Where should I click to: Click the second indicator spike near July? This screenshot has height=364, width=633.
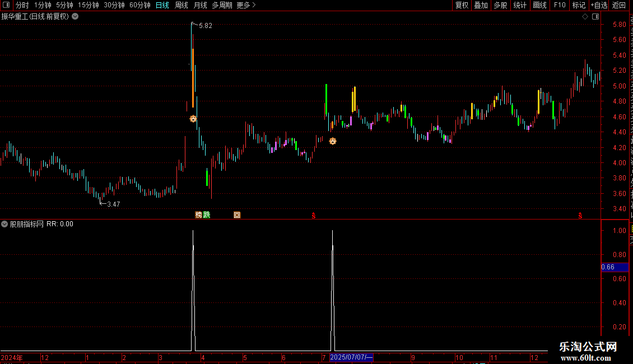pos(333,291)
